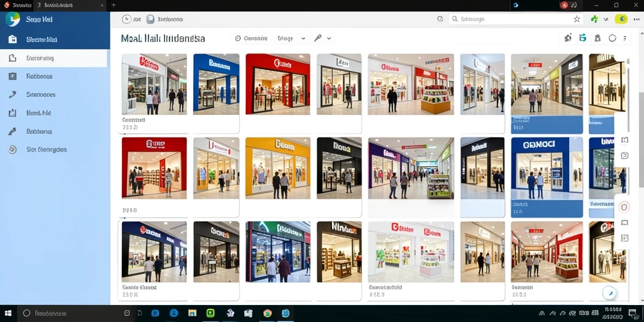Open a new browser tab with the plus

(x=114, y=5)
